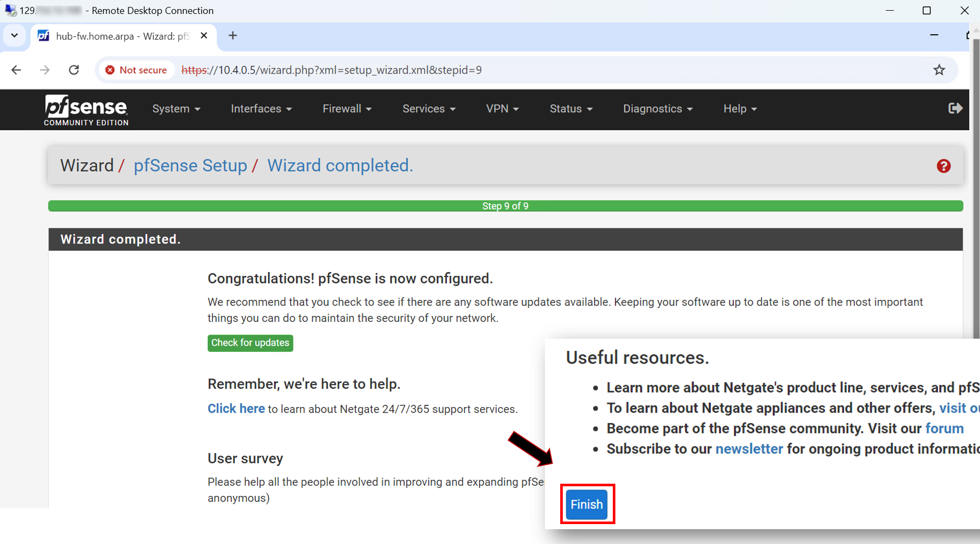Open the Services menu
The height and width of the screenshot is (544, 980).
pyautogui.click(x=428, y=109)
